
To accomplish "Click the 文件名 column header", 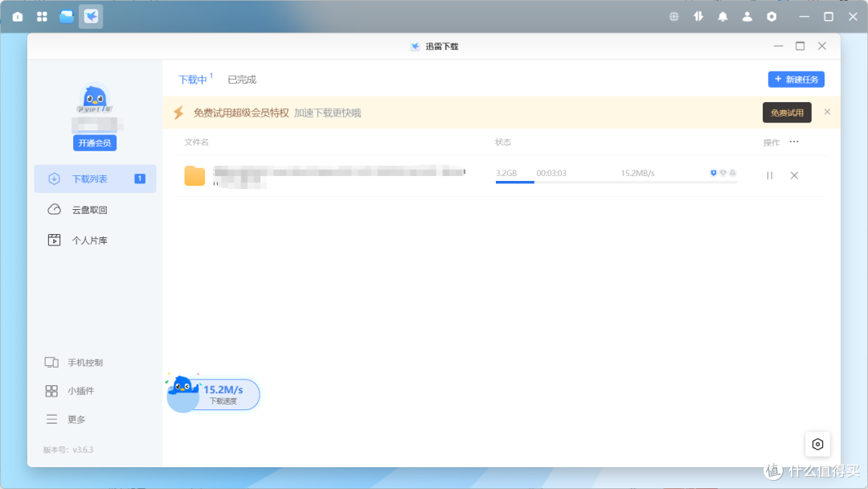I will click(x=197, y=142).
